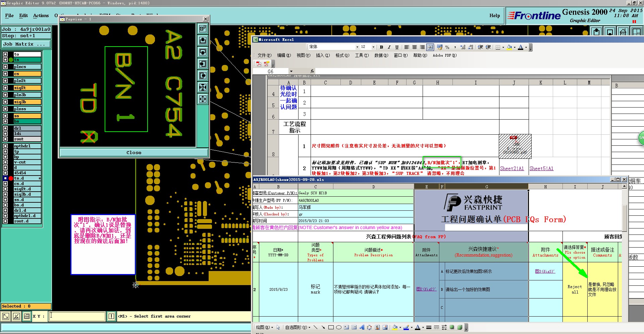Click the Increase Indent icon
Screen dimensions: 644x334
click(488, 47)
